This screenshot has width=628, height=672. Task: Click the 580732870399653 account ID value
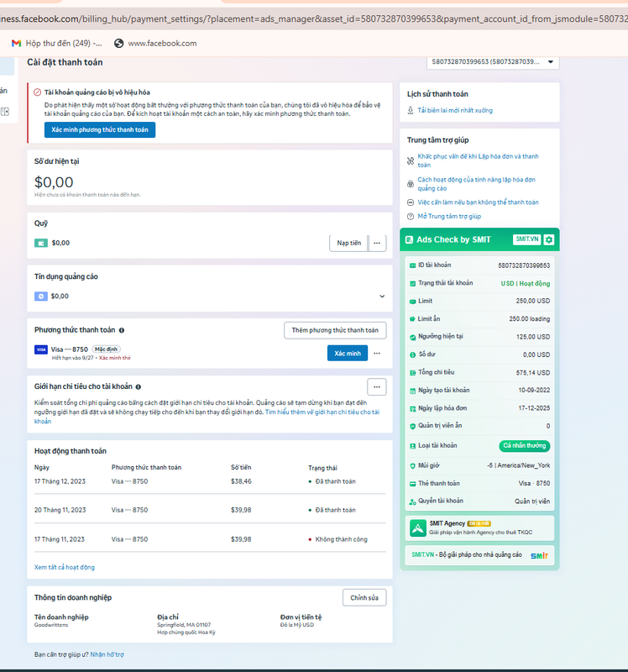pos(524,265)
